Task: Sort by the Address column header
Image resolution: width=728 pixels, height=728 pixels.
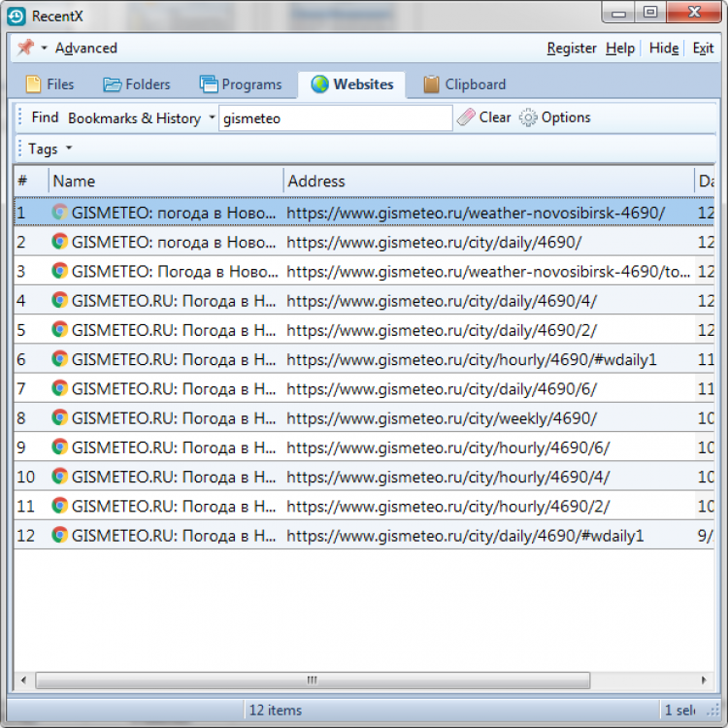Action: pos(488,181)
